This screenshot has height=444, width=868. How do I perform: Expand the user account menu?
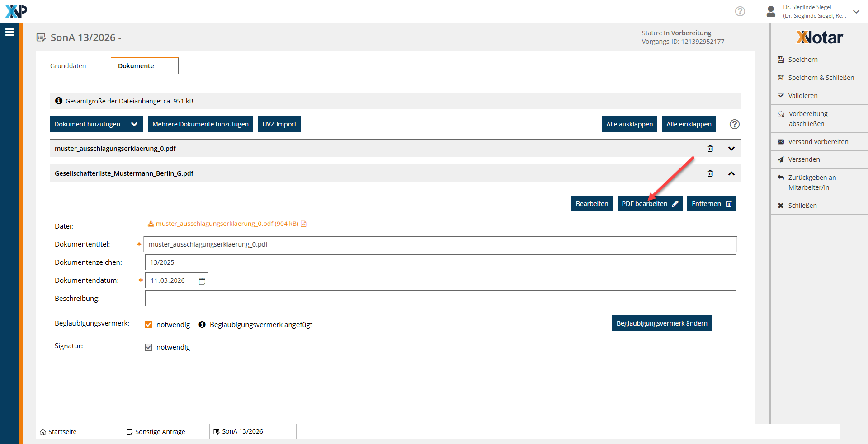[856, 12]
